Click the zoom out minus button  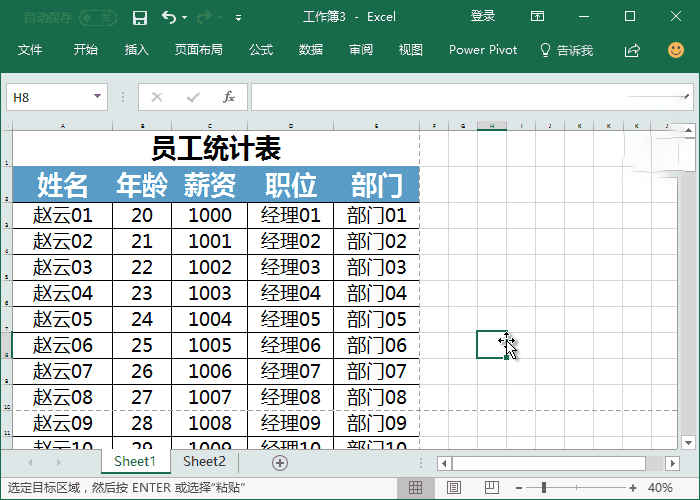point(519,488)
